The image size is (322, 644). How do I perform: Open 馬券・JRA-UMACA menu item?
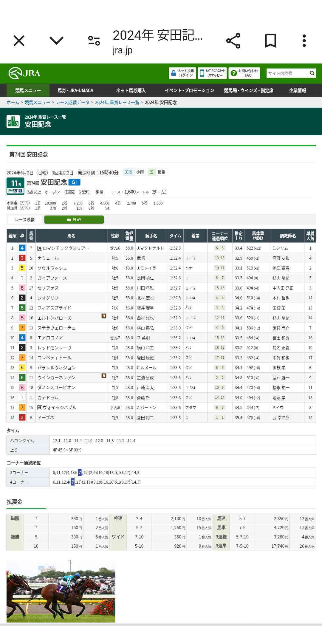click(75, 90)
